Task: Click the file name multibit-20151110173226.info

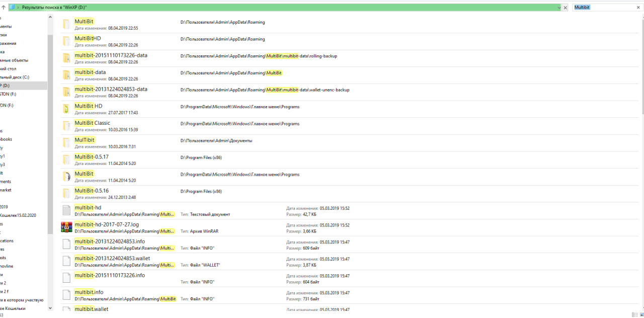Action: click(x=110, y=275)
